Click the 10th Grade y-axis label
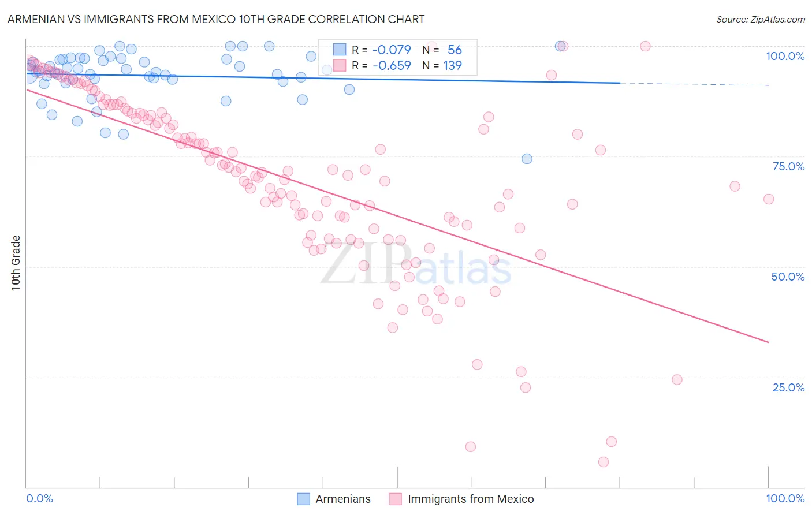 (16, 263)
